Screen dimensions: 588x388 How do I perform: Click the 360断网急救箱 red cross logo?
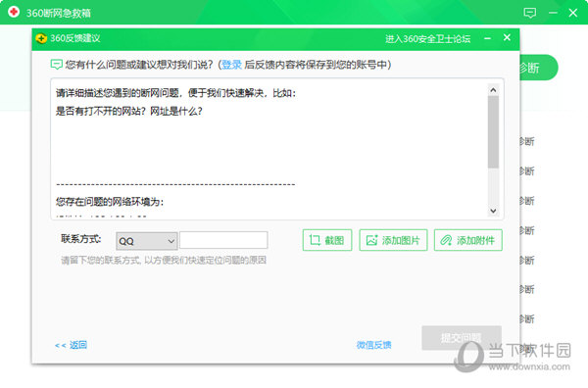pos(14,12)
